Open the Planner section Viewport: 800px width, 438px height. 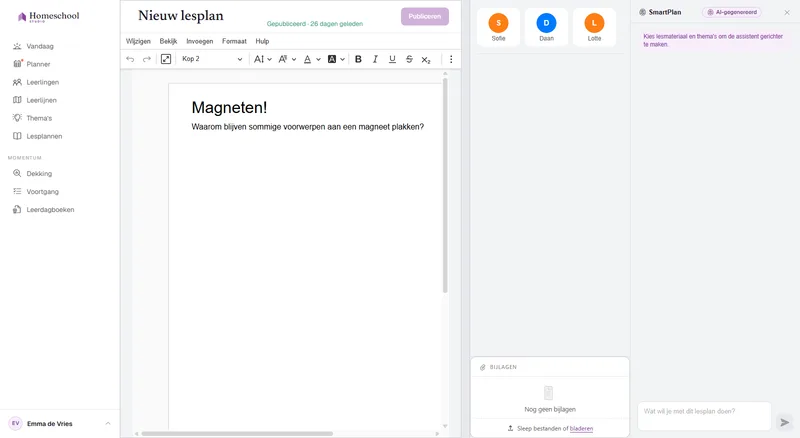38,64
